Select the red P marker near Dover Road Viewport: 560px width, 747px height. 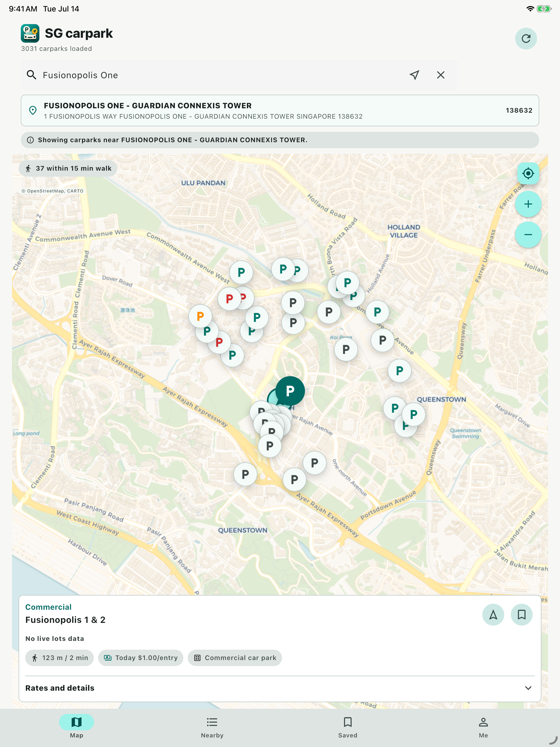229,299
